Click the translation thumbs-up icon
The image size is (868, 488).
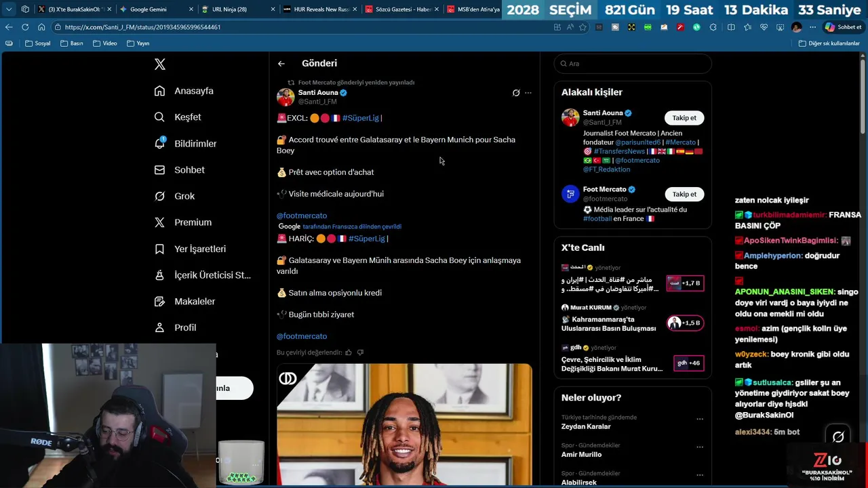tap(349, 352)
